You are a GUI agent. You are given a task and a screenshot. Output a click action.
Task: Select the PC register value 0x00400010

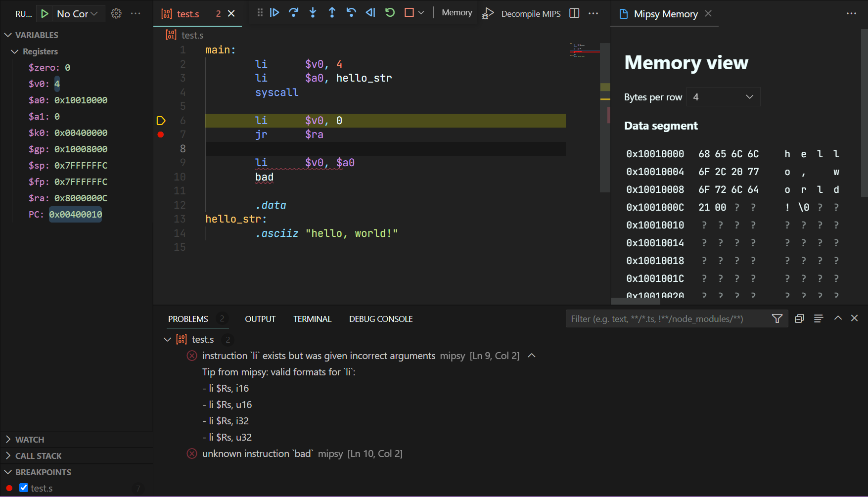click(x=76, y=214)
